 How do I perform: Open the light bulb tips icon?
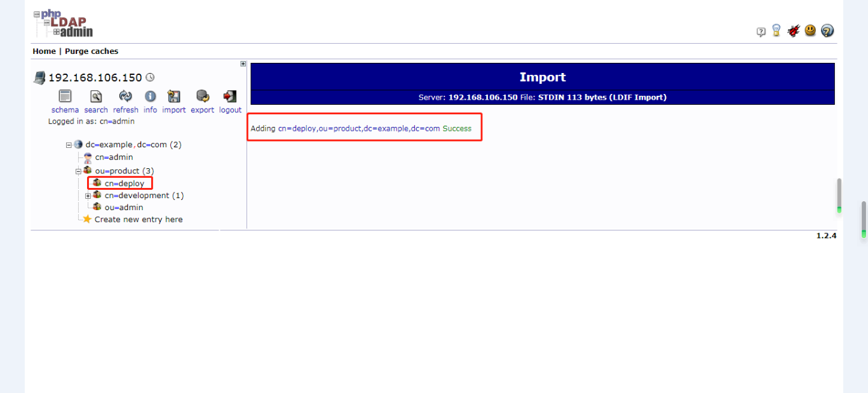tap(776, 30)
